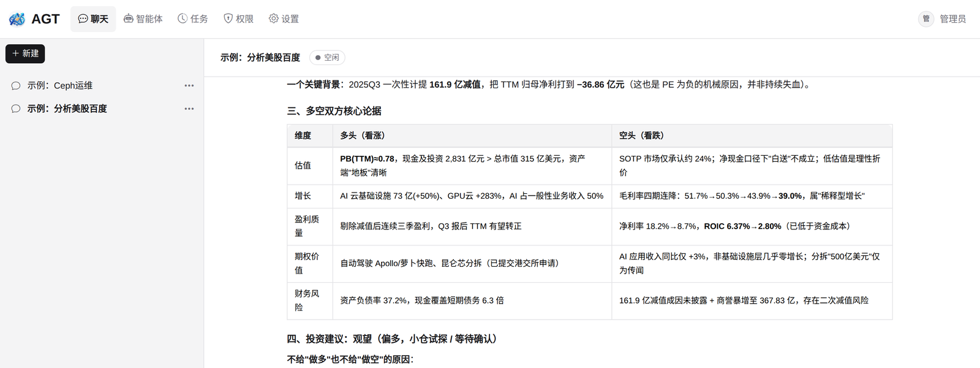Click the AI 云基础设施 73 亿 cell
The image size is (980, 368).
tap(472, 196)
